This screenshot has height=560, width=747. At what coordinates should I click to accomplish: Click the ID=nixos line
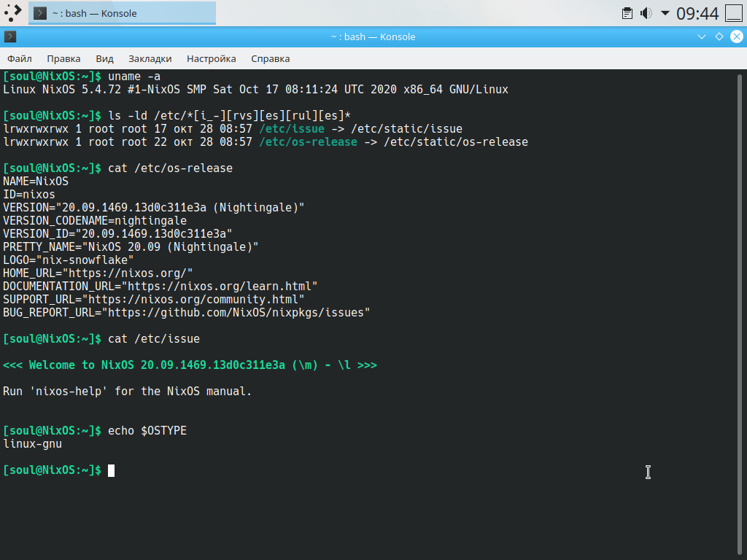point(29,194)
